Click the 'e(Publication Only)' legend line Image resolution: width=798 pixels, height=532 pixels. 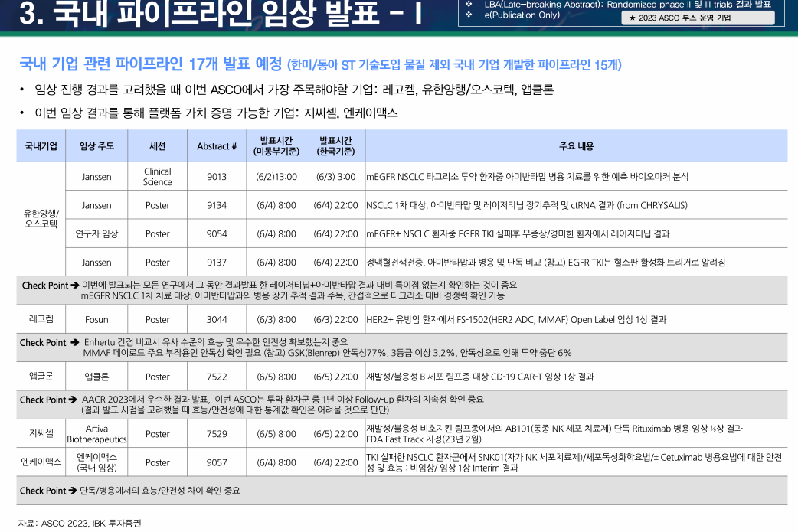point(522,15)
